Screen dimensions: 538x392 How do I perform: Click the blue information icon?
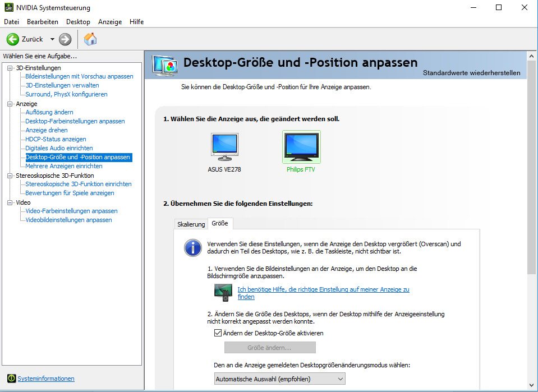coord(193,248)
